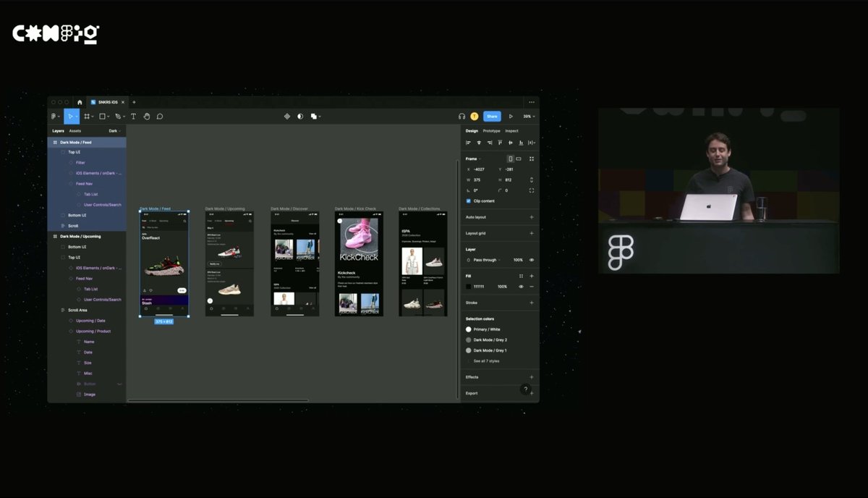Viewport: 868px width, 498px height.
Task: Add a Stroke with plus button
Action: pyautogui.click(x=532, y=303)
